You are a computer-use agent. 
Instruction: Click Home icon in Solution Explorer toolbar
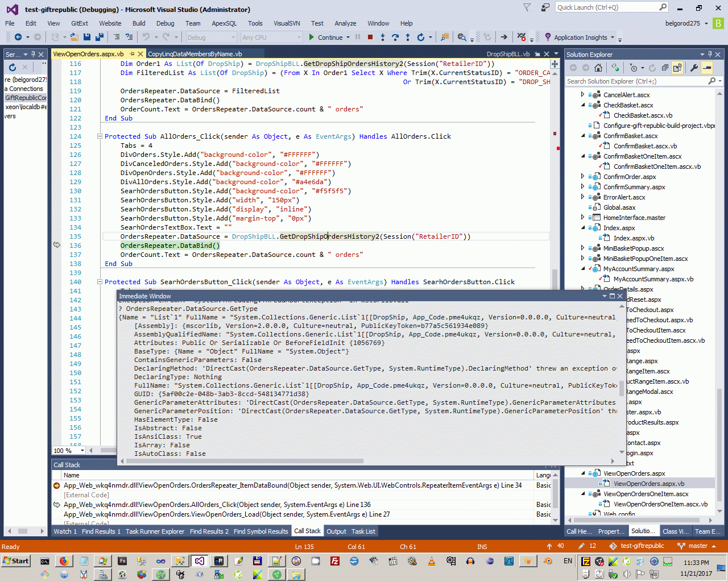coord(598,68)
